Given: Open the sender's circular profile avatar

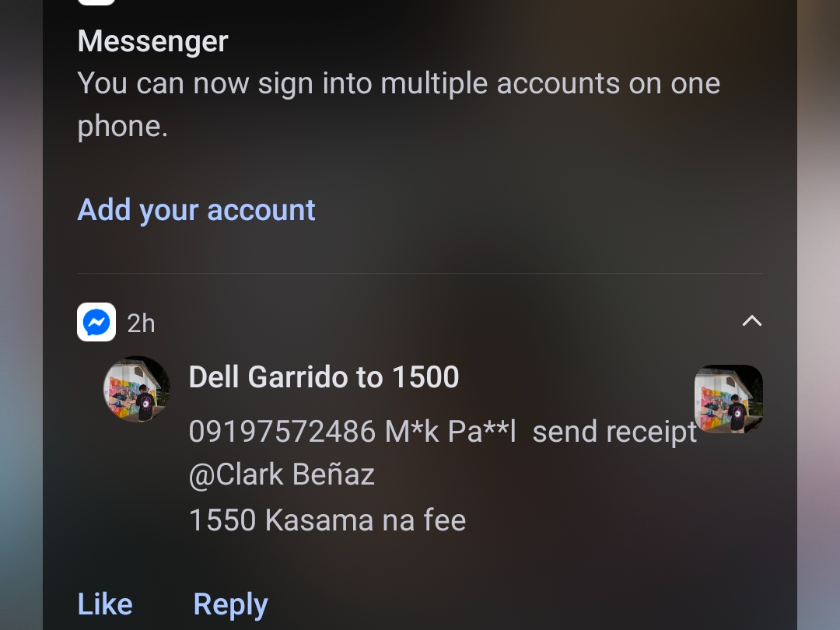Looking at the screenshot, I should [x=137, y=390].
